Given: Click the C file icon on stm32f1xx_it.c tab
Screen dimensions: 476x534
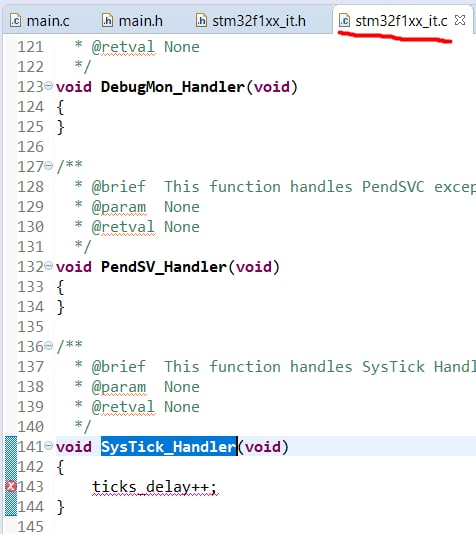Looking at the screenshot, I should coord(344,21).
